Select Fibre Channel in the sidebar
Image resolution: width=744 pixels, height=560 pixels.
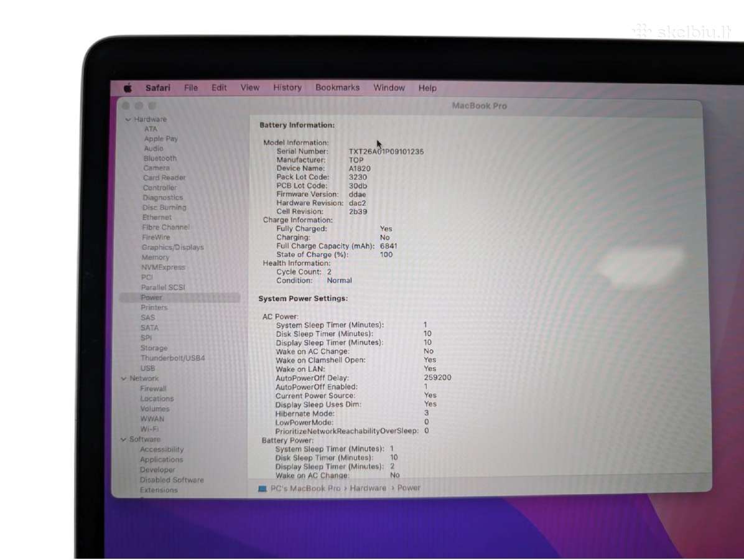tap(165, 227)
